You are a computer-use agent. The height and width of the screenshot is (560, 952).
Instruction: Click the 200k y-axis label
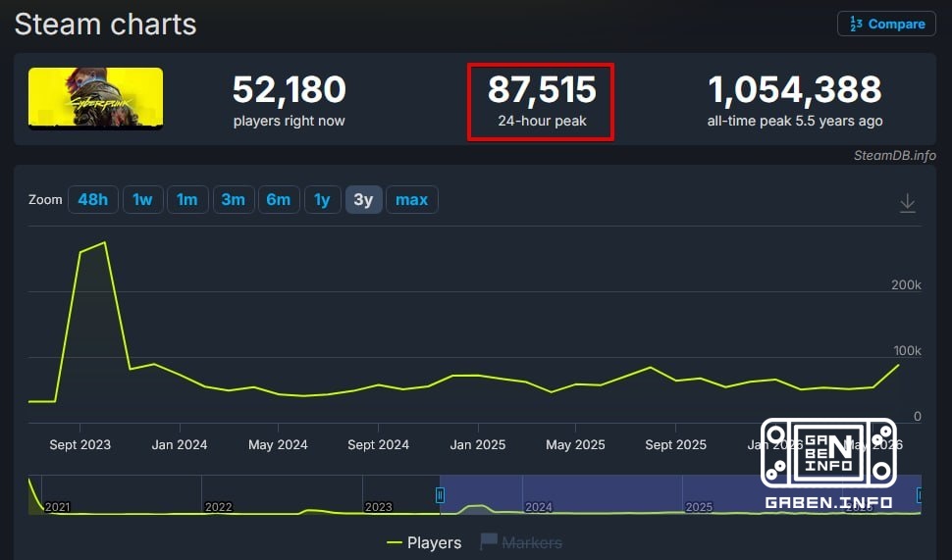(906, 284)
